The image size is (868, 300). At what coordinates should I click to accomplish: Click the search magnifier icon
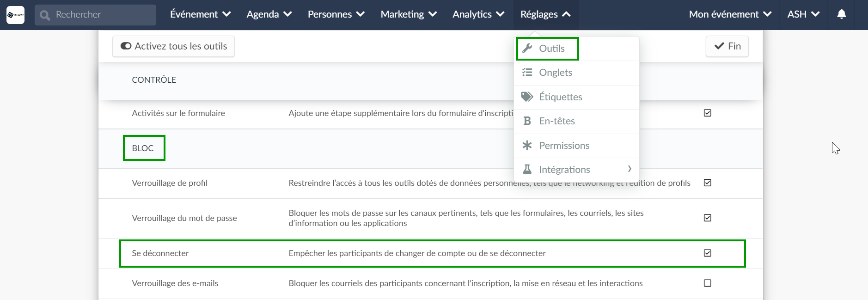(x=45, y=15)
